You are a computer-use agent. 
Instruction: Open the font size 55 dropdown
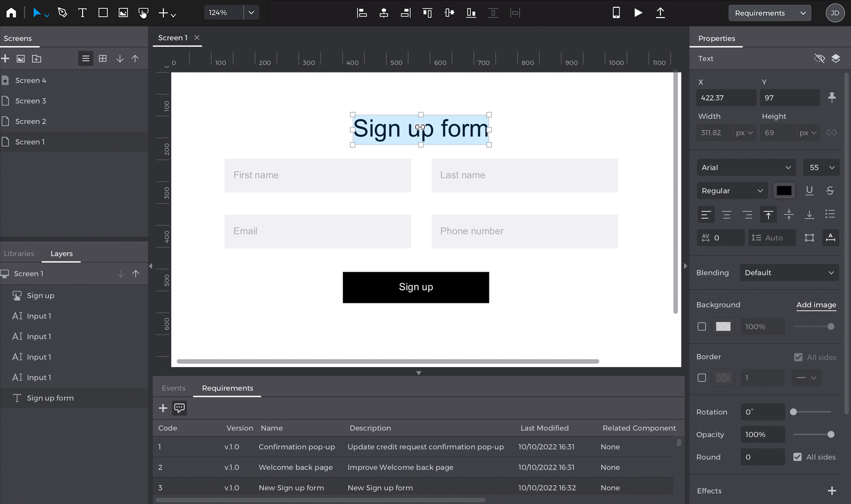pyautogui.click(x=821, y=167)
